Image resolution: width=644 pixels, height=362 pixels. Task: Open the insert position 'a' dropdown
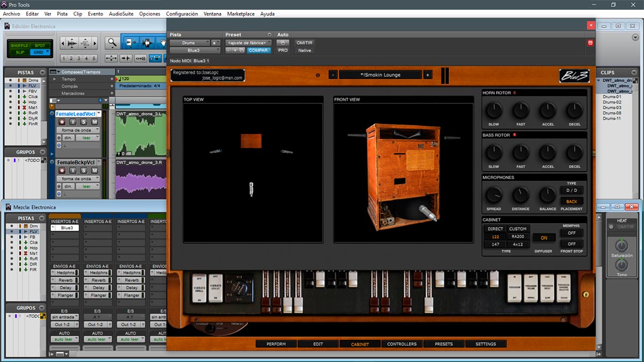click(216, 43)
